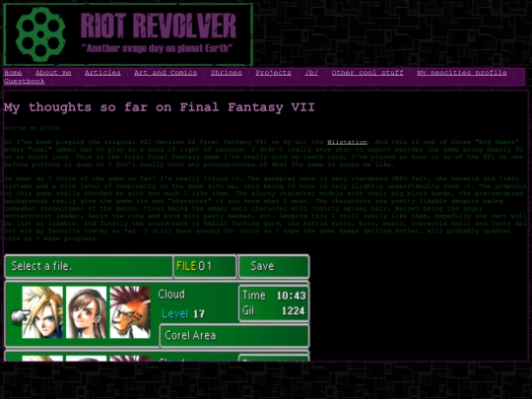This screenshot has width=532, height=399.
Task: Click the pointing glove cursor icon
Action: point(20,316)
